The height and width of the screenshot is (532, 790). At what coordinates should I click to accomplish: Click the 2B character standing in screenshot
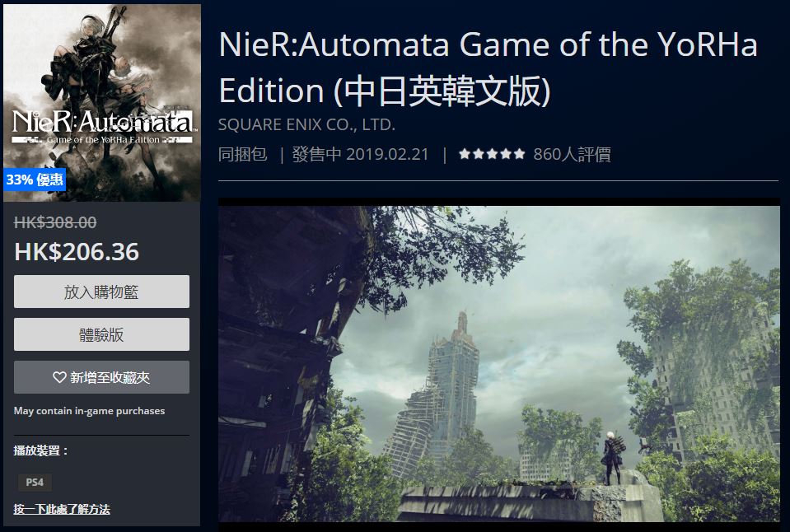pyautogui.click(x=613, y=457)
